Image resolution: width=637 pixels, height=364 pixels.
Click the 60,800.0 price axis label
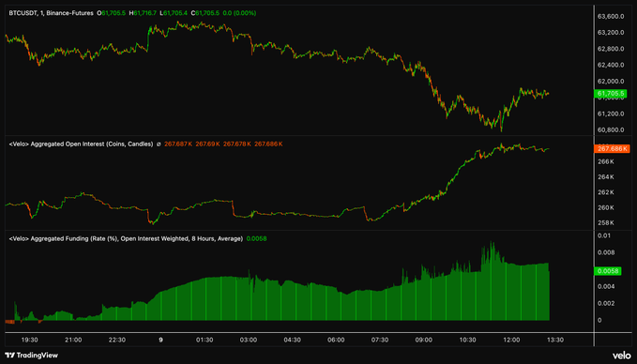click(x=611, y=130)
